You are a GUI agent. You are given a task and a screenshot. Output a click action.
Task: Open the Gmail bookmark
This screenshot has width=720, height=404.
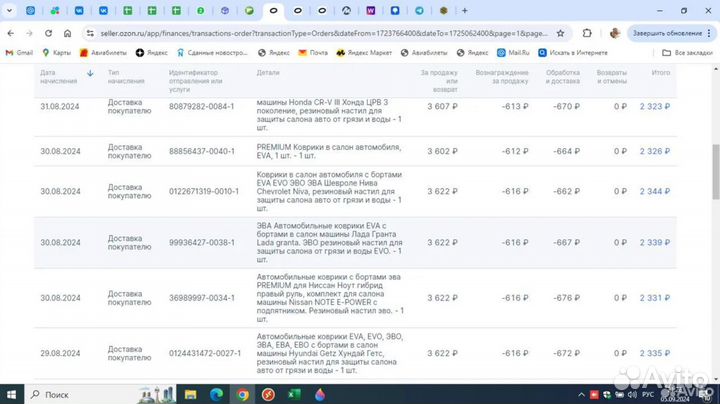(x=19, y=53)
